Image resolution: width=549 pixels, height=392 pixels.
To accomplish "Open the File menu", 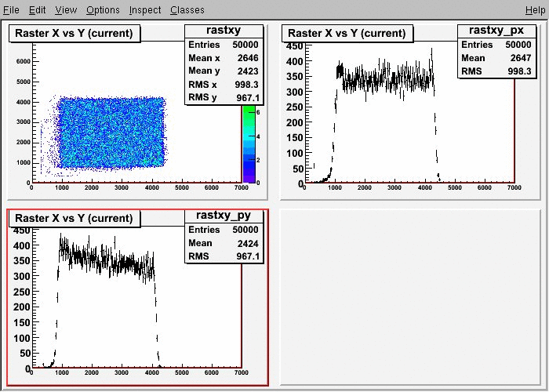I will point(11,9).
